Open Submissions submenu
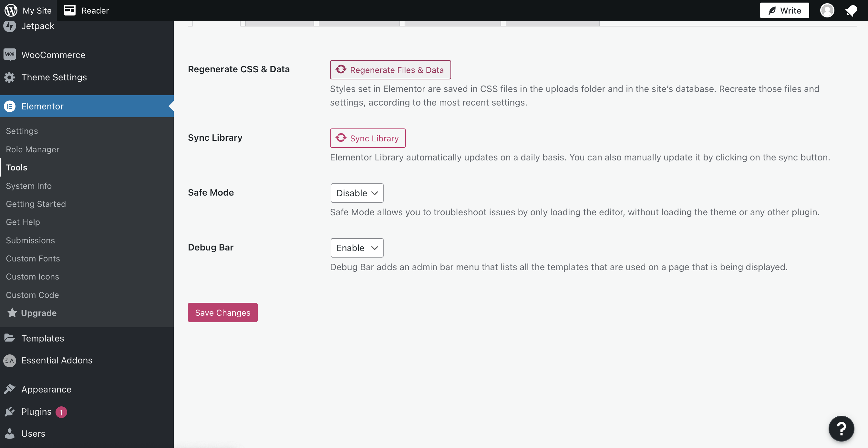The height and width of the screenshot is (448, 868). [30, 240]
